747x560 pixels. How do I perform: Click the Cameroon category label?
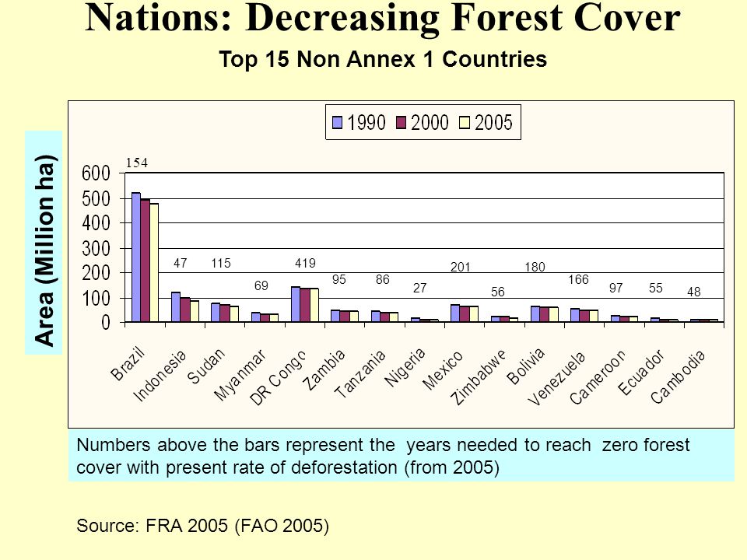coord(598,377)
